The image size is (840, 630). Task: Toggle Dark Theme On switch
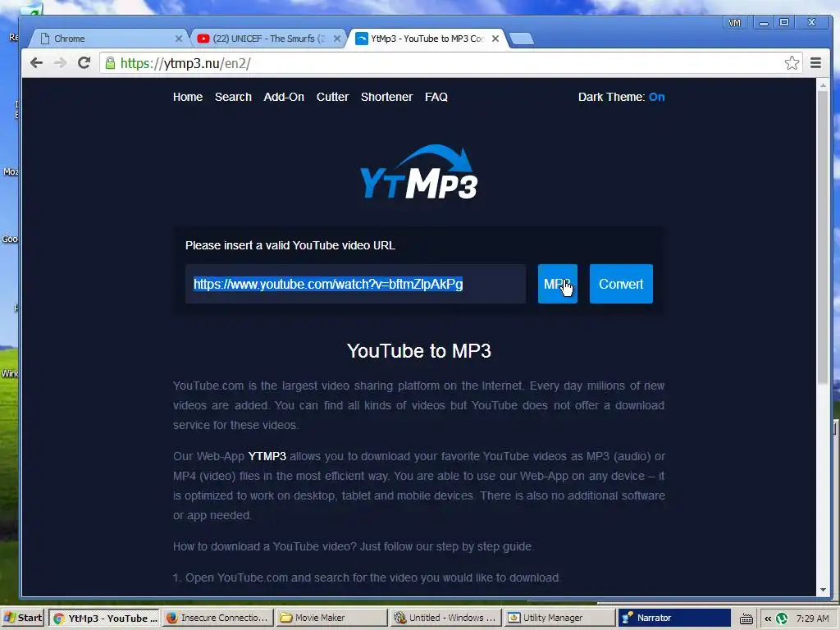tap(656, 97)
